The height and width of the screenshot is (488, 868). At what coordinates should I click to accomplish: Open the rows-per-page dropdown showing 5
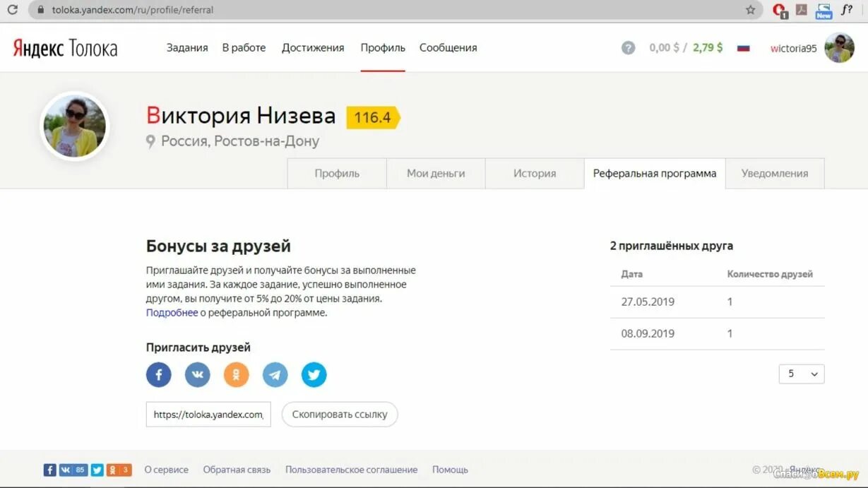pos(802,374)
